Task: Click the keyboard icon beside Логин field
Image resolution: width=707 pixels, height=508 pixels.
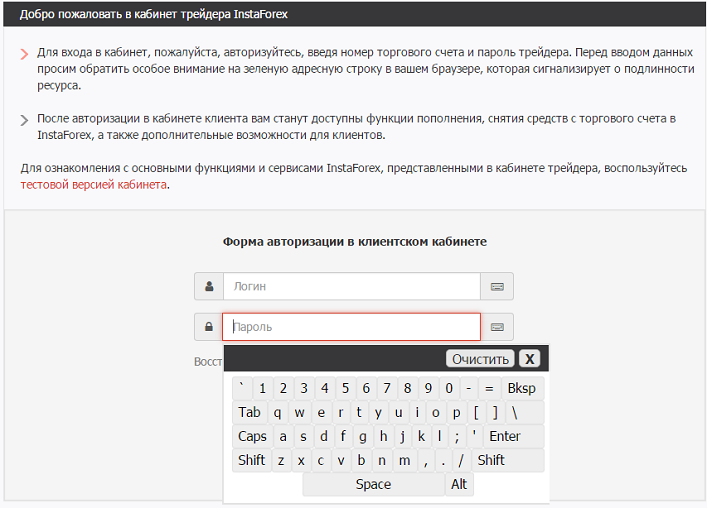Action: click(497, 287)
